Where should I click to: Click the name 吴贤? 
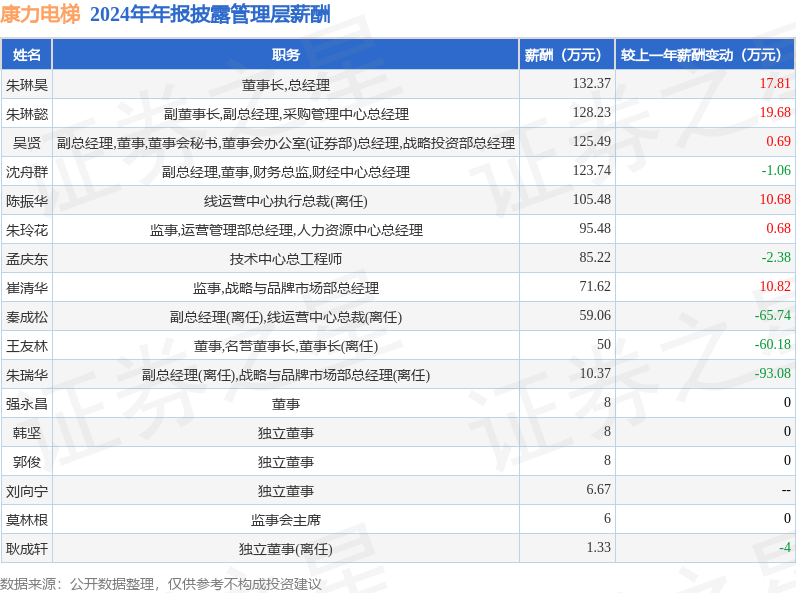click(x=27, y=143)
